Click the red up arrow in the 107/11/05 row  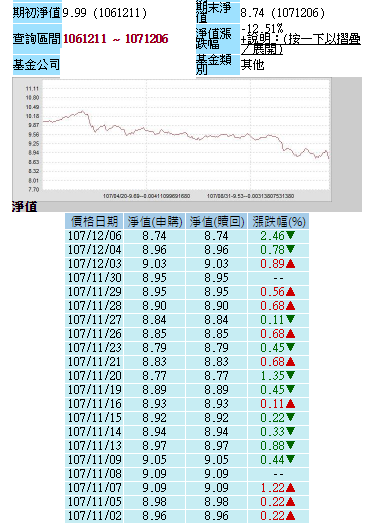coord(291,502)
